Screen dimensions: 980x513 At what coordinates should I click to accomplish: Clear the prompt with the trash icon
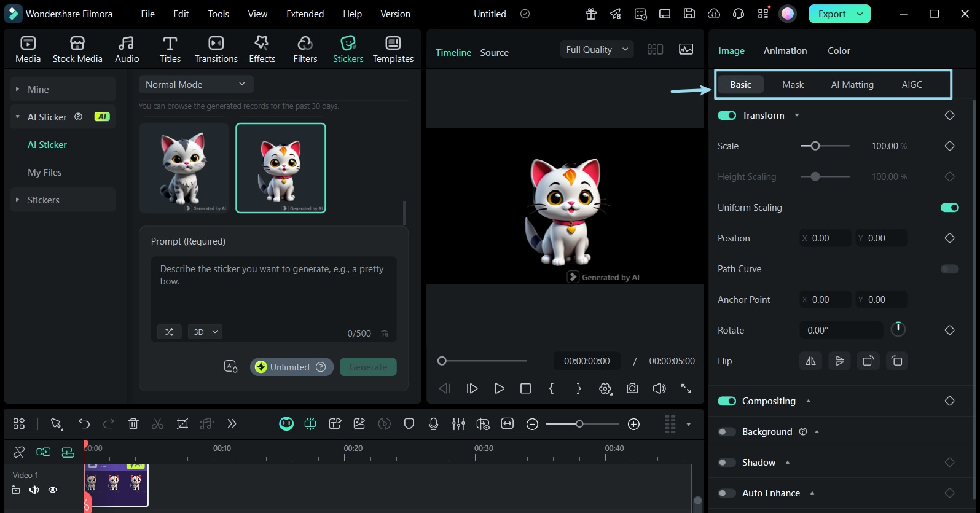point(385,334)
